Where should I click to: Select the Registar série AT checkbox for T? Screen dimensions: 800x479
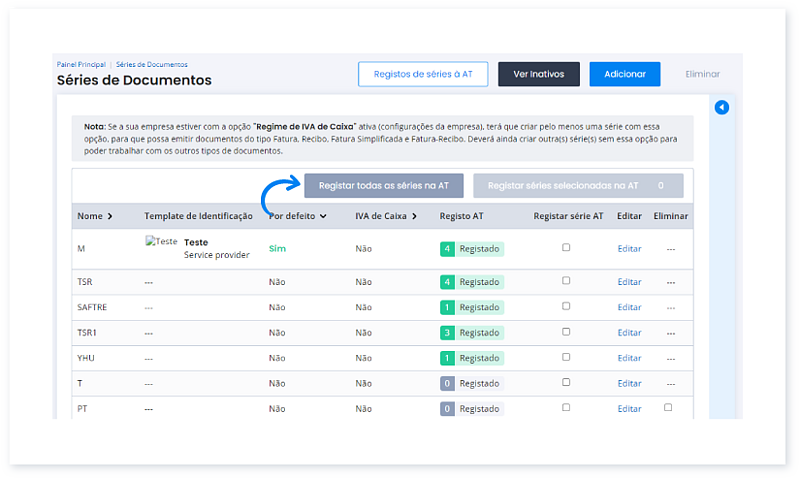click(566, 382)
